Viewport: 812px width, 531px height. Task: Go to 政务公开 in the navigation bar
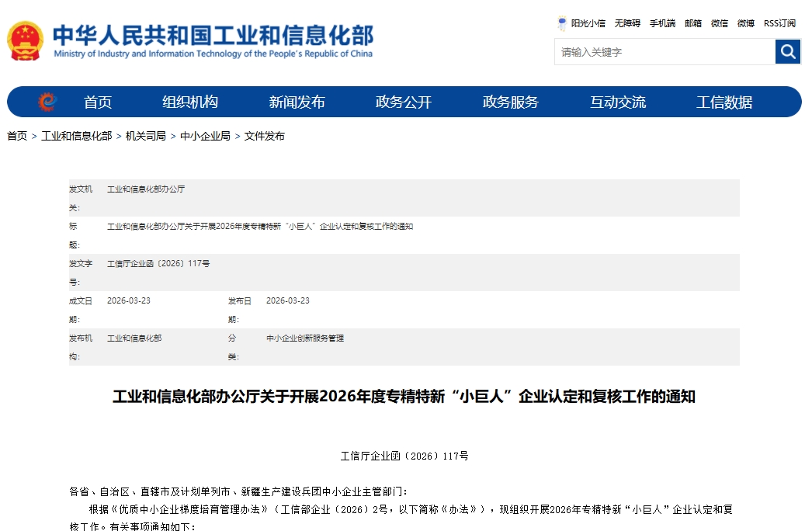click(402, 101)
